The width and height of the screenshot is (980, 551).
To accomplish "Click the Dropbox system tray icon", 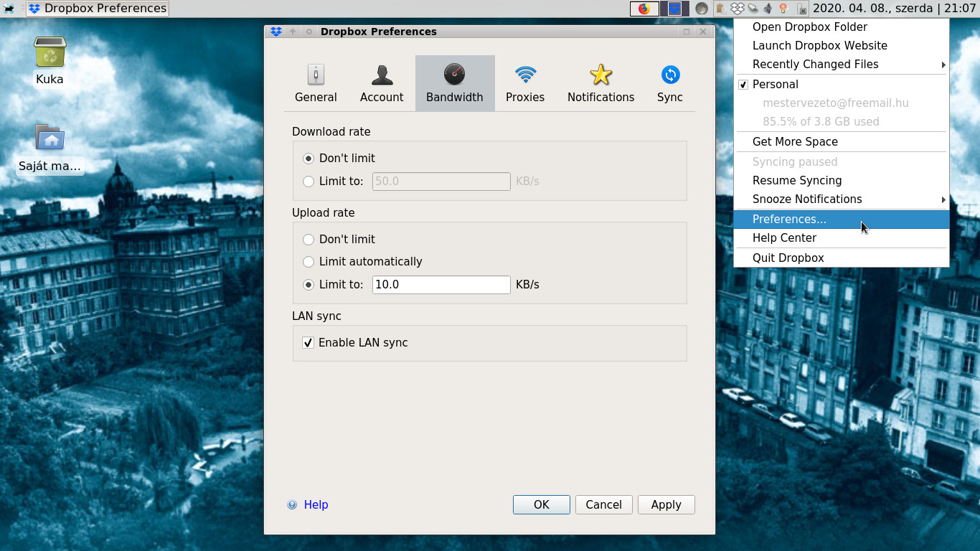I will (x=738, y=9).
